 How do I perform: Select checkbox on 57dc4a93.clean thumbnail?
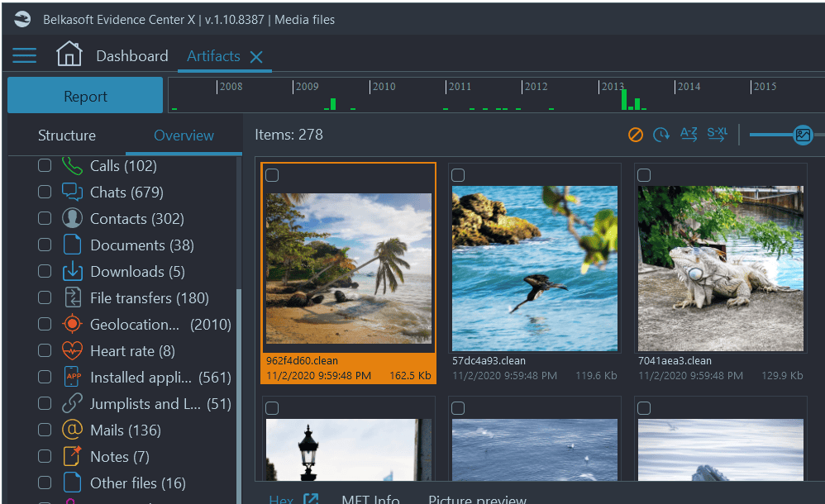pos(458,175)
